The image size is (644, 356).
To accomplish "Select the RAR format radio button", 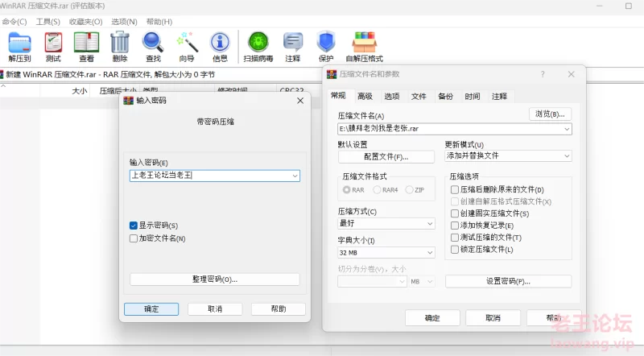I will pyautogui.click(x=347, y=190).
